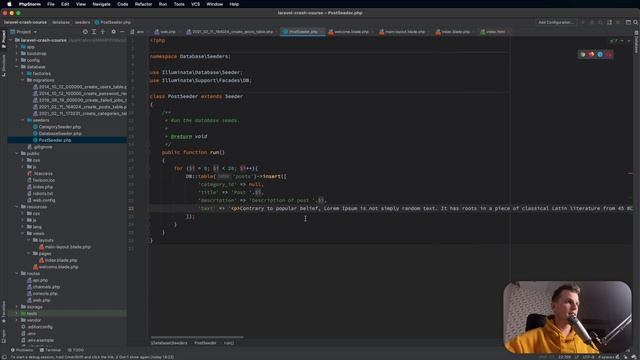640x360 pixels.
Task: Select DatabaseSeeder.php in project tree
Action: click(60, 133)
